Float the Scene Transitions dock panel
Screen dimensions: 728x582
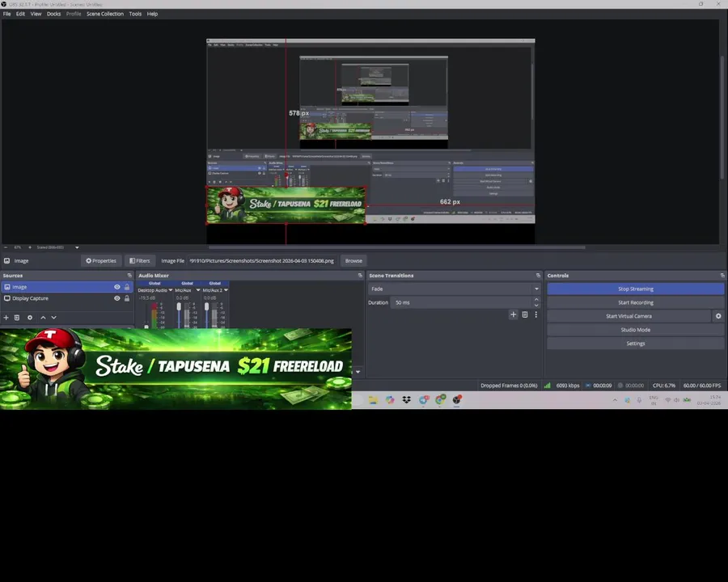coord(538,275)
